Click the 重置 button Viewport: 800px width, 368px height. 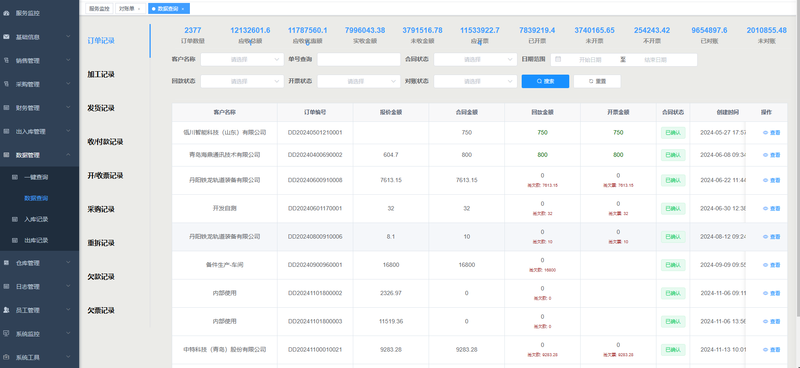[x=597, y=81]
